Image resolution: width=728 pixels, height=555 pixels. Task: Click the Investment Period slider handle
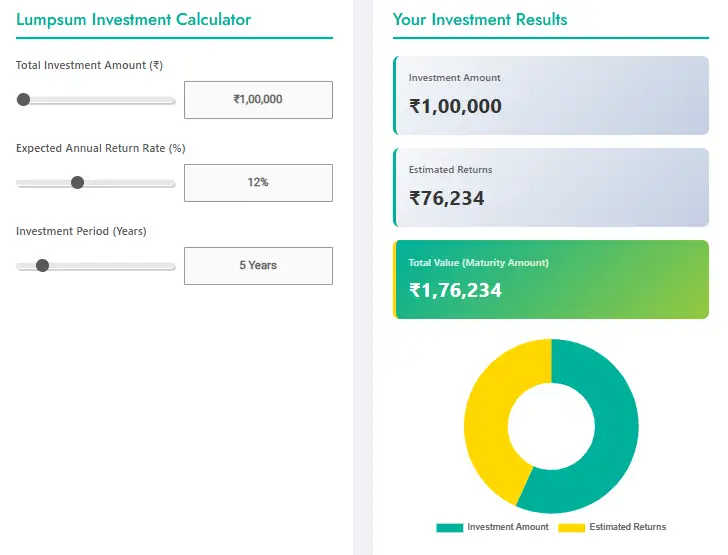[42, 266]
